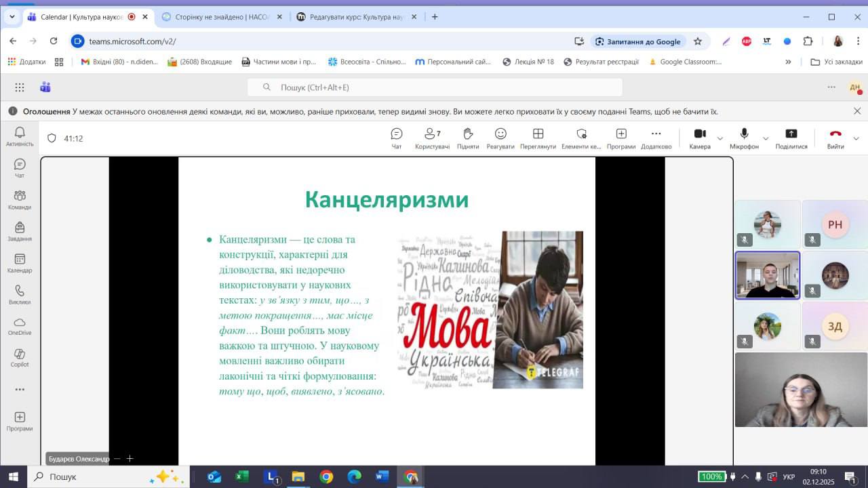Screen dimensions: 868x488
Task: Show the participants list (Користувачі)
Action: 432,138
